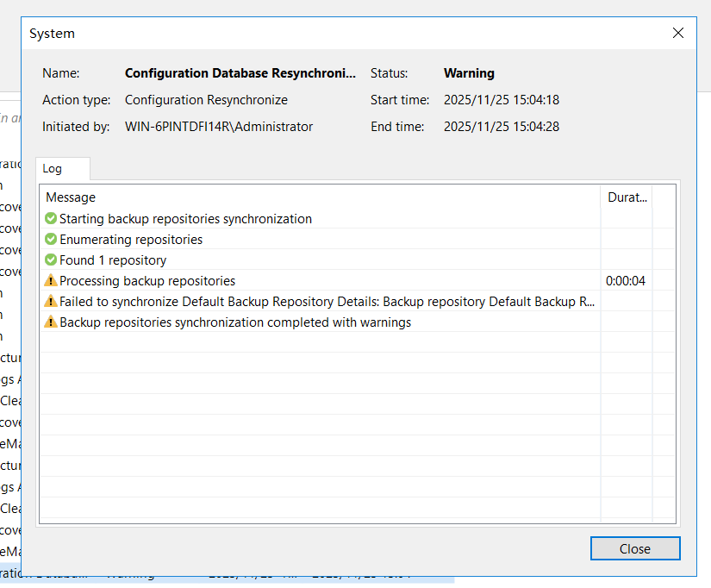Viewport: 711px width, 588px height.
Task: Select 'Failed to synchronize Default Backup Repository' entry
Action: pyautogui.click(x=358, y=302)
